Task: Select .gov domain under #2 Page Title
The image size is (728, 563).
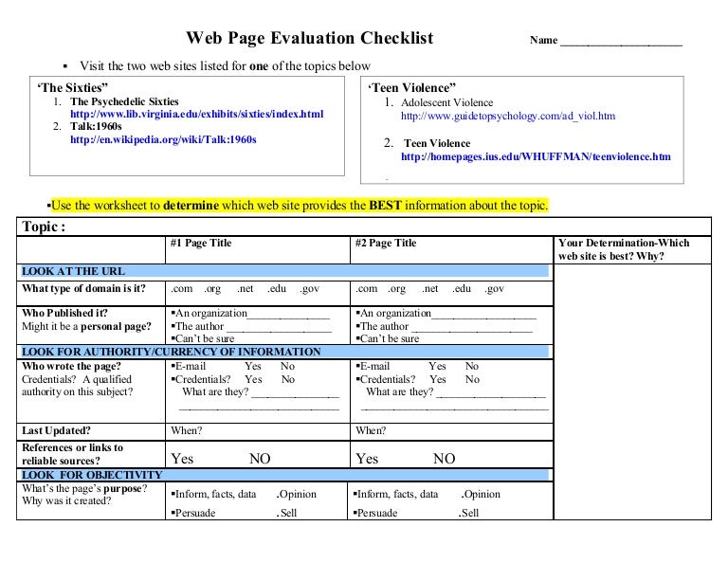Action: tap(494, 289)
